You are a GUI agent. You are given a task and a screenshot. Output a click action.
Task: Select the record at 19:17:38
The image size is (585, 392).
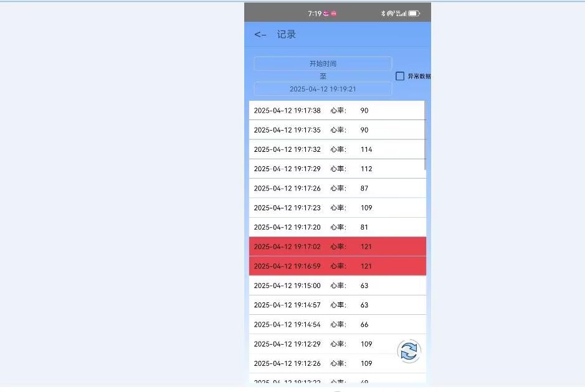(x=337, y=110)
